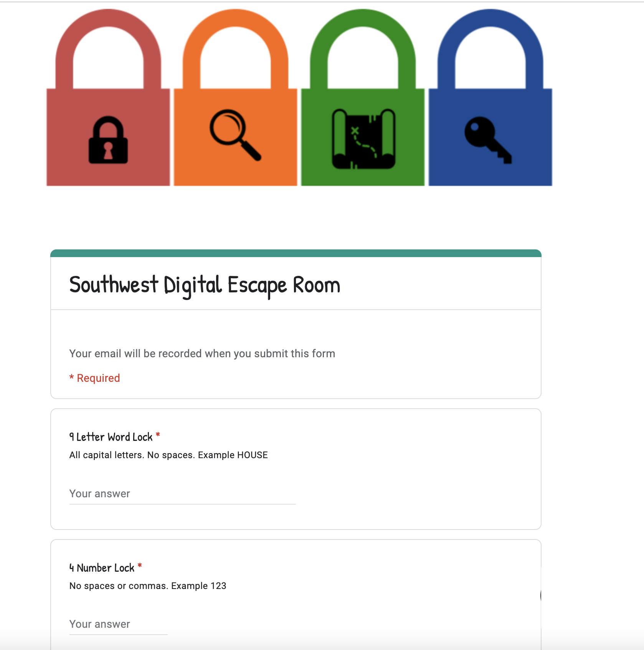The height and width of the screenshot is (650, 644).
Task: Click the treasure map icon on green lock
Action: [363, 139]
